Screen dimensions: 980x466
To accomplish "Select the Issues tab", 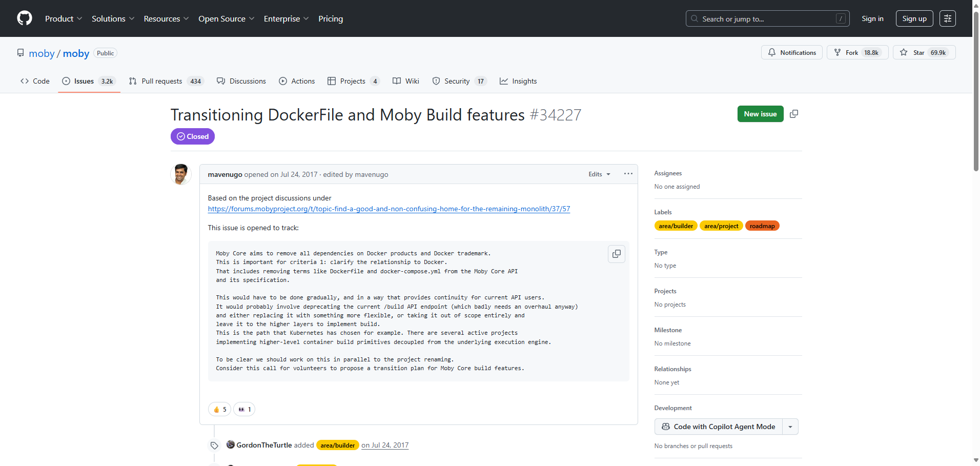I will [x=89, y=81].
